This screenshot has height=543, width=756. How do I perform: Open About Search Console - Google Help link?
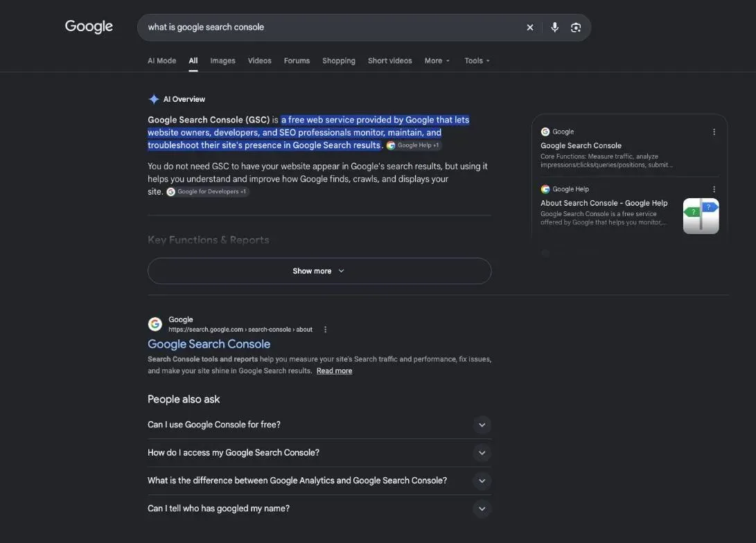coord(604,204)
